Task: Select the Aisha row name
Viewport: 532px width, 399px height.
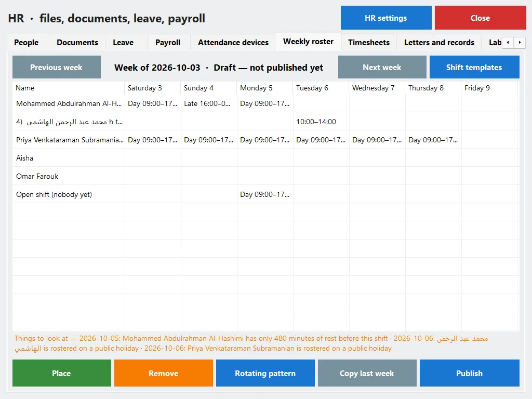Action: tap(69, 158)
